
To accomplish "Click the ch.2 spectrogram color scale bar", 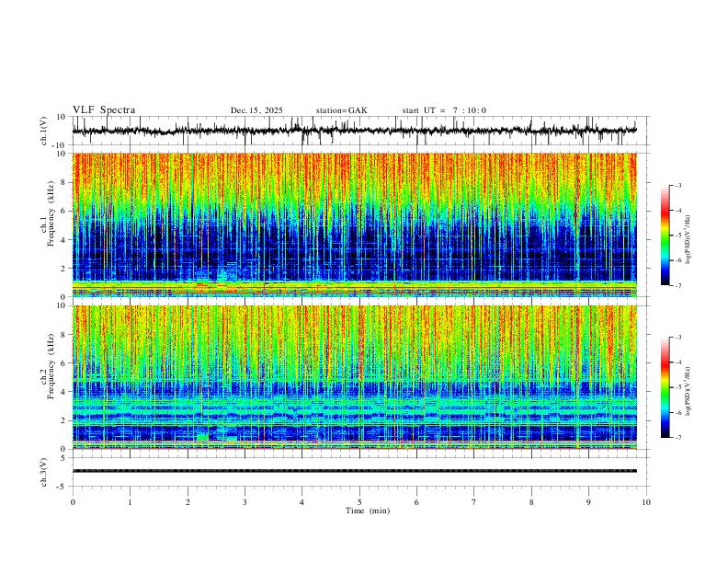I will tap(665, 387).
